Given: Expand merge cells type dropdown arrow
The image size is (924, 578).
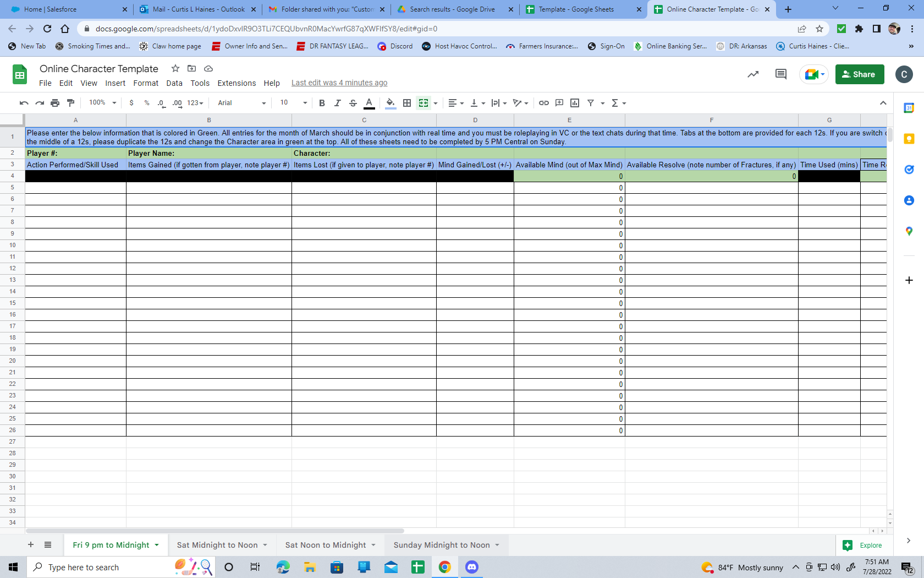Looking at the screenshot, I should pos(436,103).
